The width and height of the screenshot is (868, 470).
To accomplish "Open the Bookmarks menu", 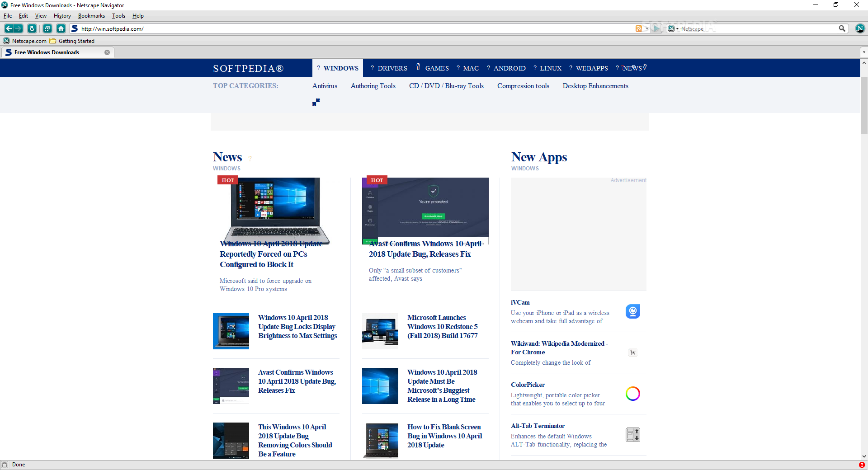I will [91, 16].
